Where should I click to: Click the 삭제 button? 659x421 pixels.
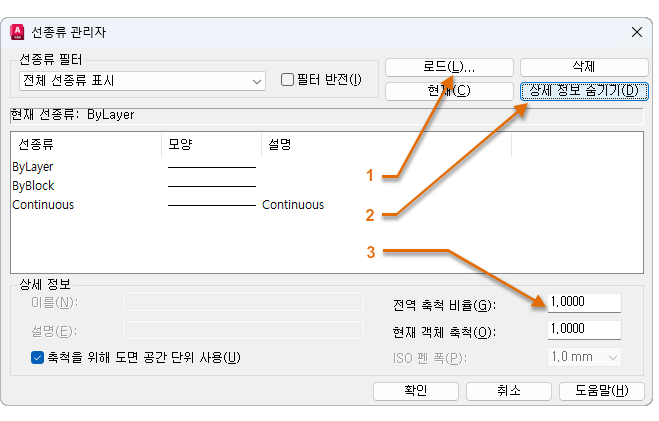pos(584,67)
